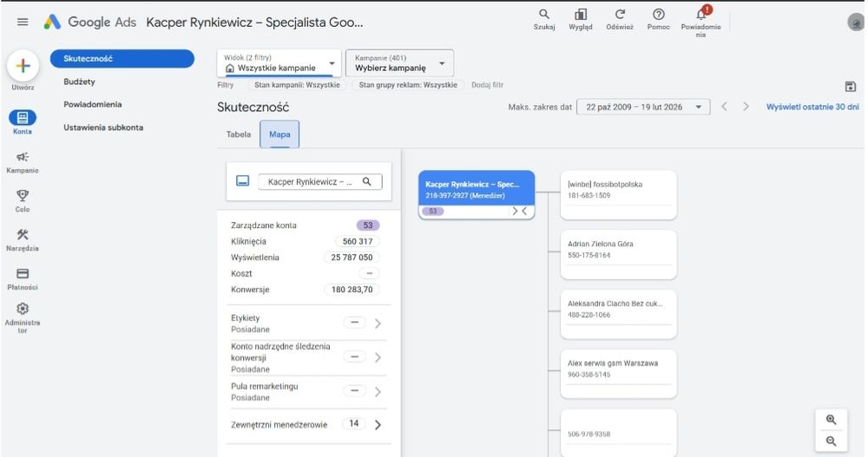The width and height of the screenshot is (868, 457).
Task: Open Narzędzia tools section
Action: click(x=23, y=240)
